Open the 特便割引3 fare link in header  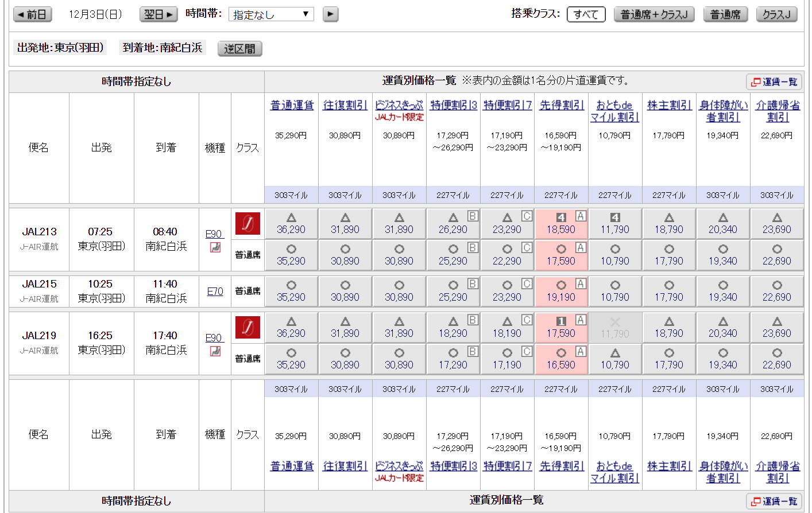point(454,105)
